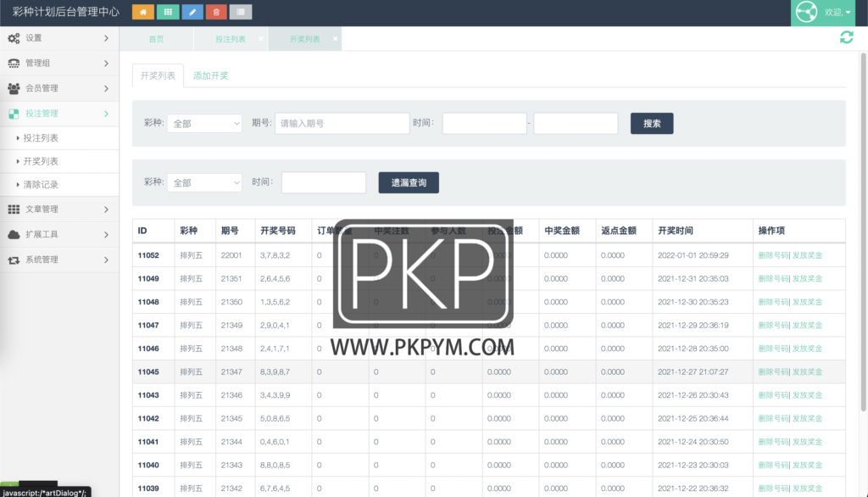Click the end time field in the search row
The height and width of the screenshot is (497, 868).
pyautogui.click(x=576, y=124)
